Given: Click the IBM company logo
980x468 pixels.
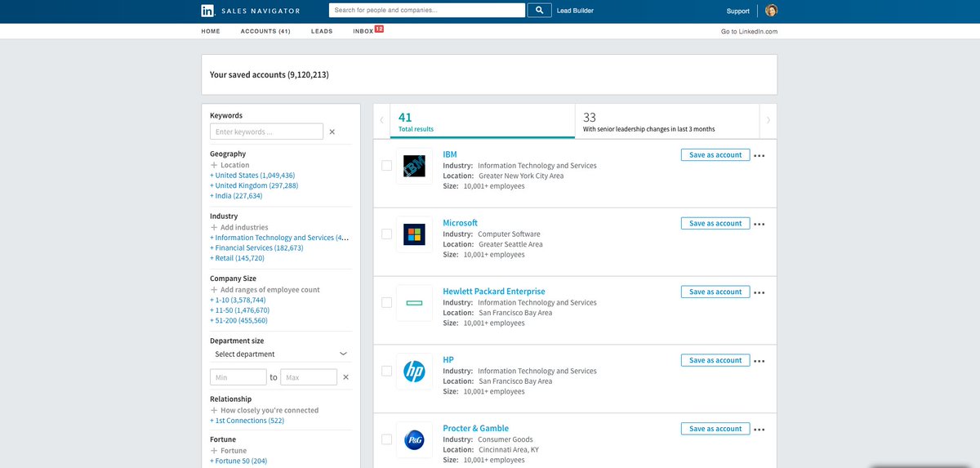Looking at the screenshot, I should (x=414, y=166).
